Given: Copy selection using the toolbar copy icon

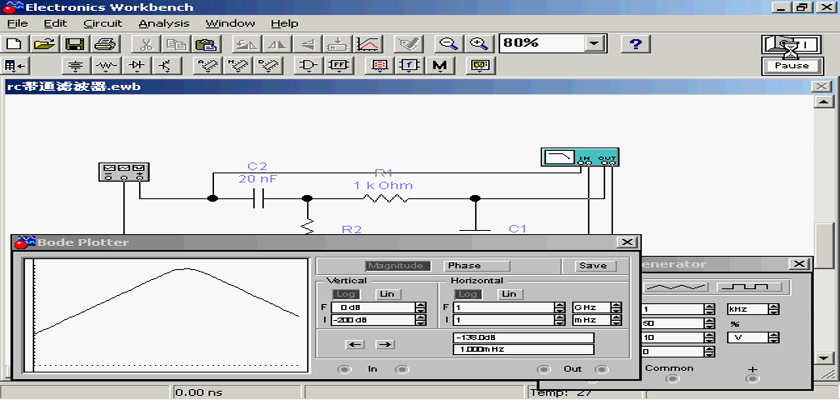Looking at the screenshot, I should (x=175, y=44).
